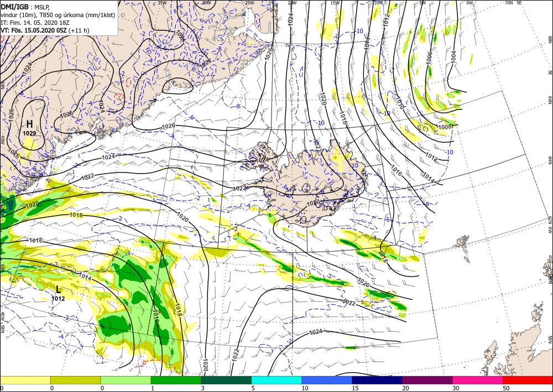Click the 1004 isobar label
Screen dimensions: 553x392
point(453,57)
